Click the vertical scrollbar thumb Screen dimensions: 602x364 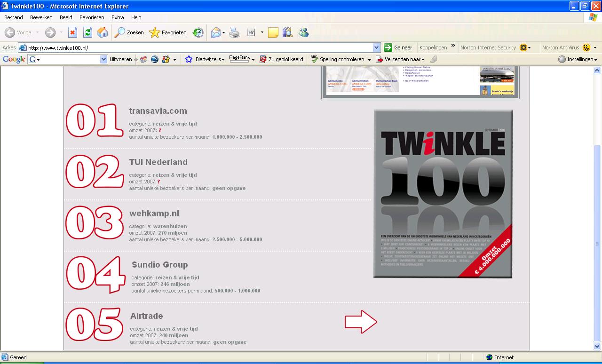597,243
